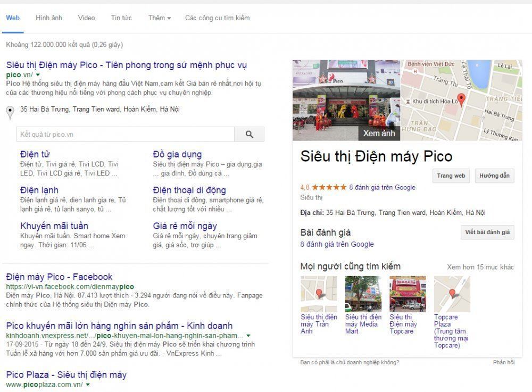Focus the Kết quả từ pico.vn search field

tap(125, 134)
